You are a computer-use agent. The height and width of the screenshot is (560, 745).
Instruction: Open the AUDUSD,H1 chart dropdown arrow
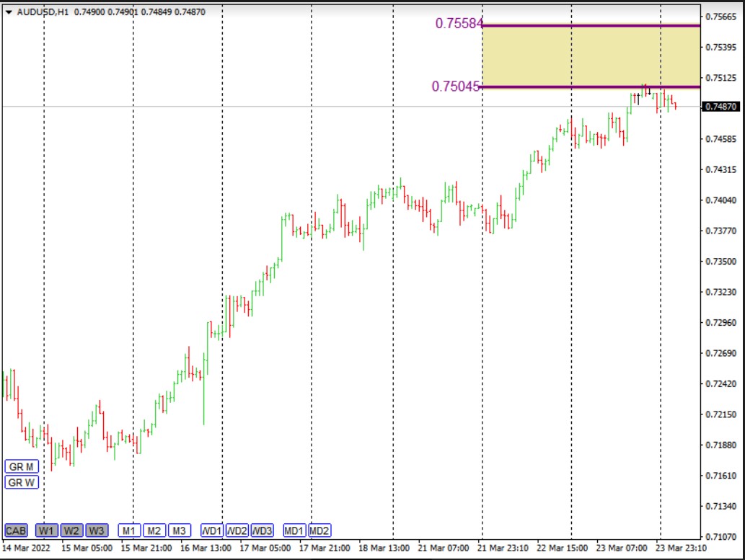click(9, 12)
